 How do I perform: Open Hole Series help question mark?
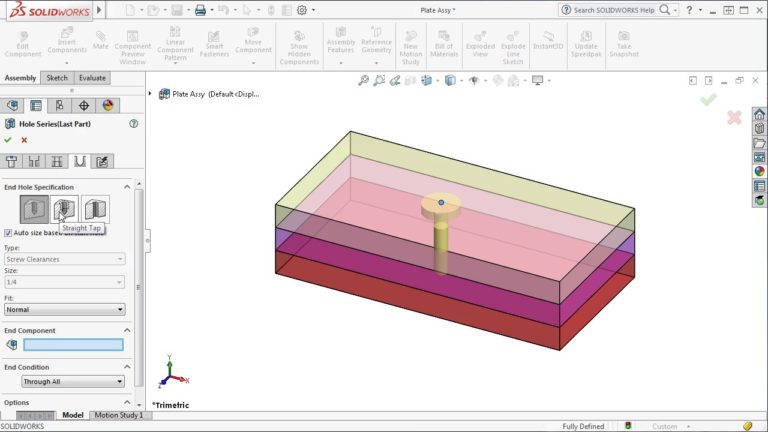(x=133, y=124)
